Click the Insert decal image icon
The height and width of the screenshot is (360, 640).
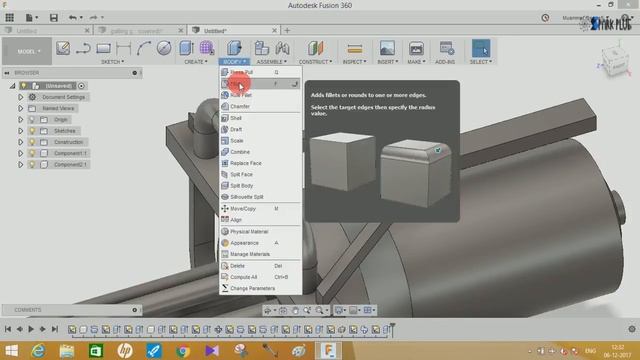[387, 48]
